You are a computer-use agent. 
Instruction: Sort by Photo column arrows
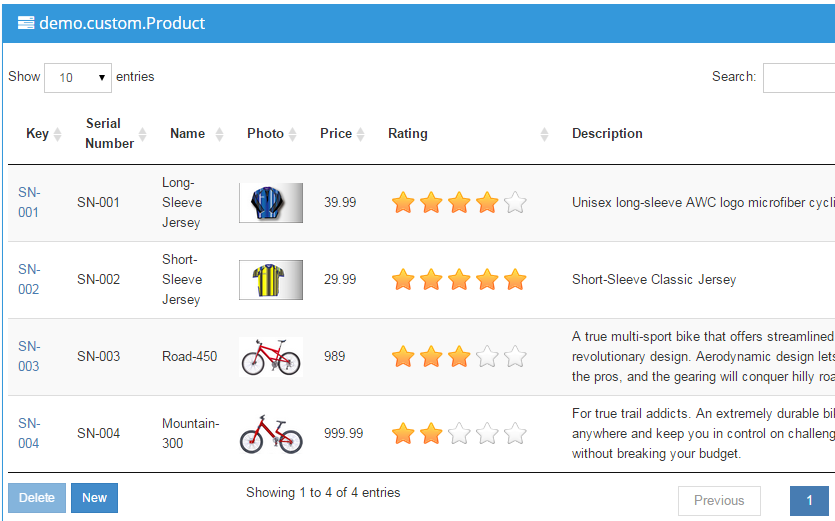(x=292, y=134)
